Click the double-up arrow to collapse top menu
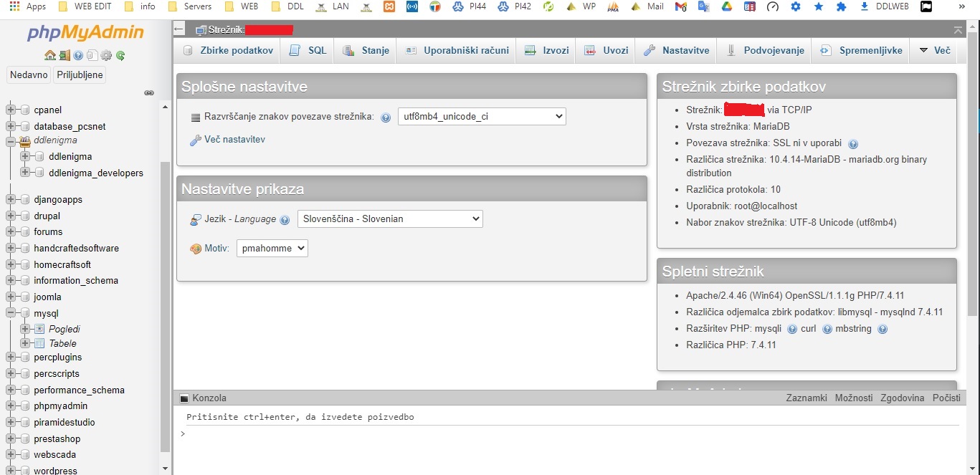 click(x=958, y=30)
